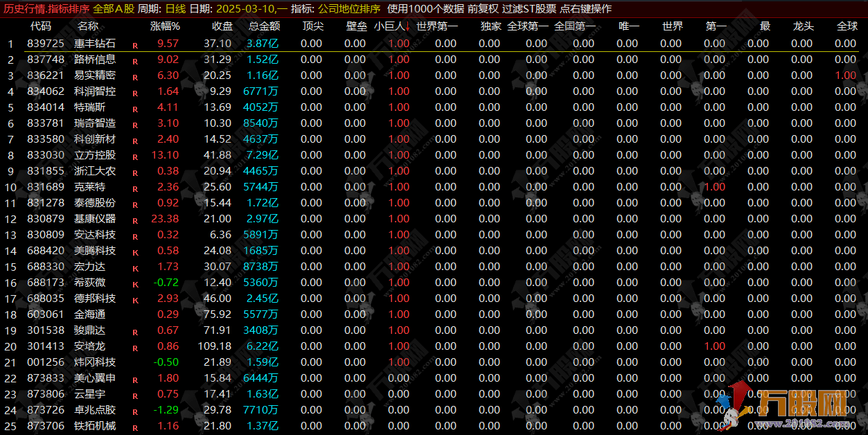Click stock code 603061 in the table
The image size is (868, 435).
45,314
